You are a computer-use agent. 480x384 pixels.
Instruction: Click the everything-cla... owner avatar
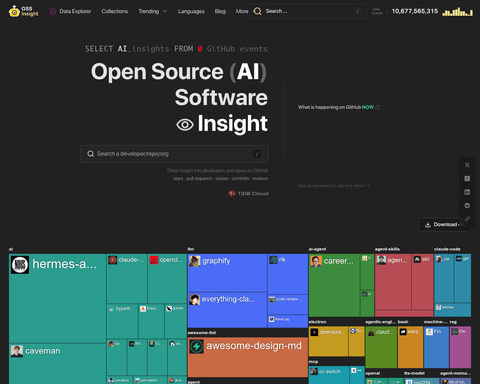click(195, 300)
